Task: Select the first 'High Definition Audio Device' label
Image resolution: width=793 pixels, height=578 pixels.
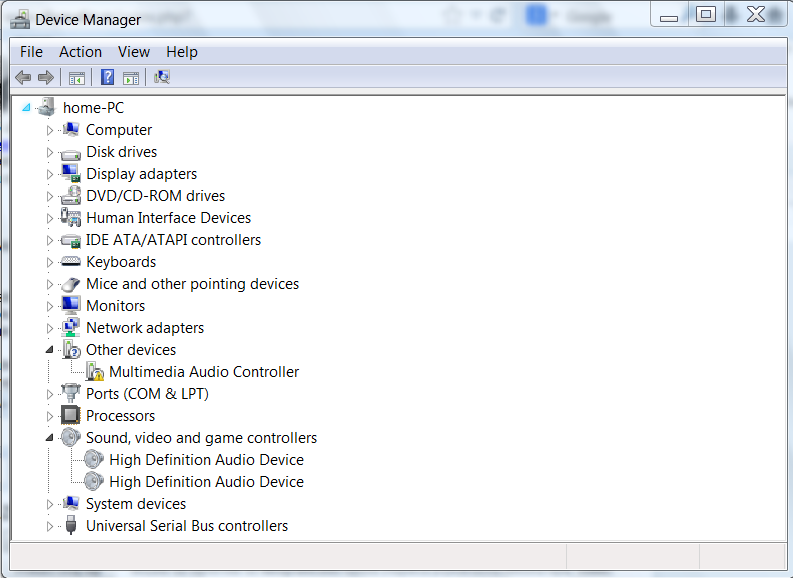Action: pos(206,460)
